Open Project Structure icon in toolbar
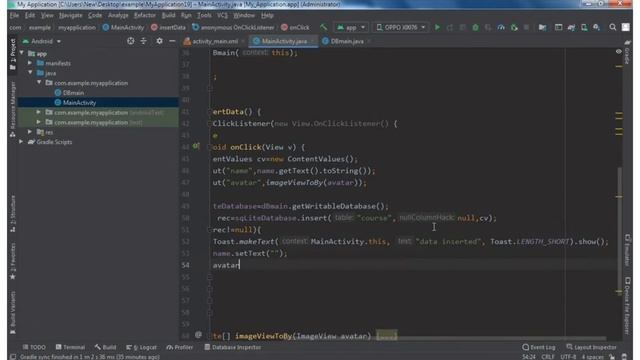 pos(542,27)
